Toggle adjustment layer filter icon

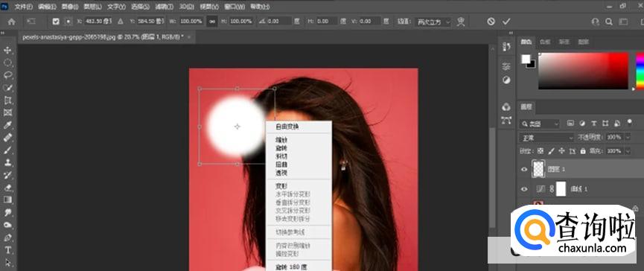582,123
